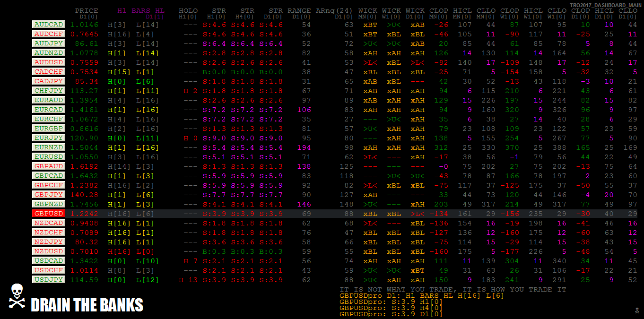Click the RANGE column header

coord(299,10)
